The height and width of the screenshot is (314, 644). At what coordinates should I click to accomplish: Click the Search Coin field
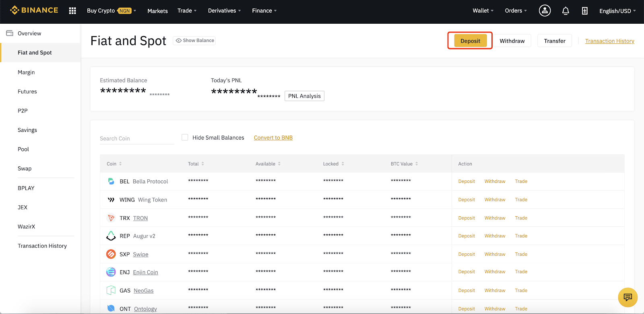pyautogui.click(x=137, y=138)
